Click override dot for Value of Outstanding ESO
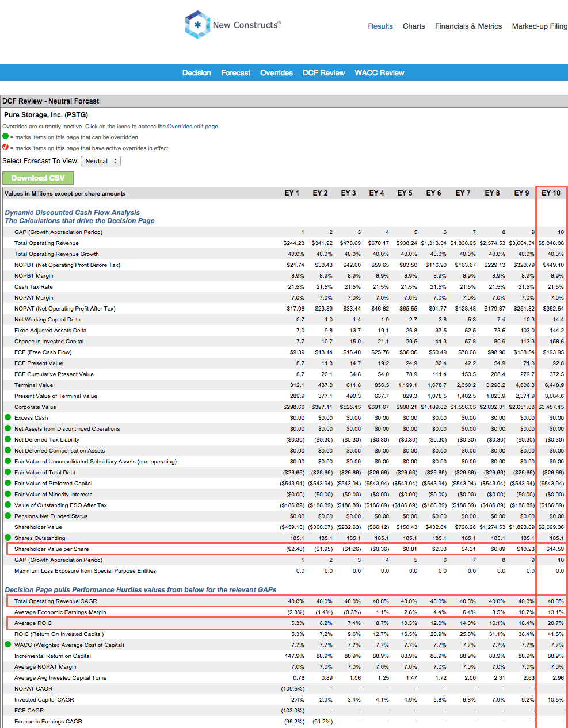Screen dimensions: 568x728 [8, 505]
